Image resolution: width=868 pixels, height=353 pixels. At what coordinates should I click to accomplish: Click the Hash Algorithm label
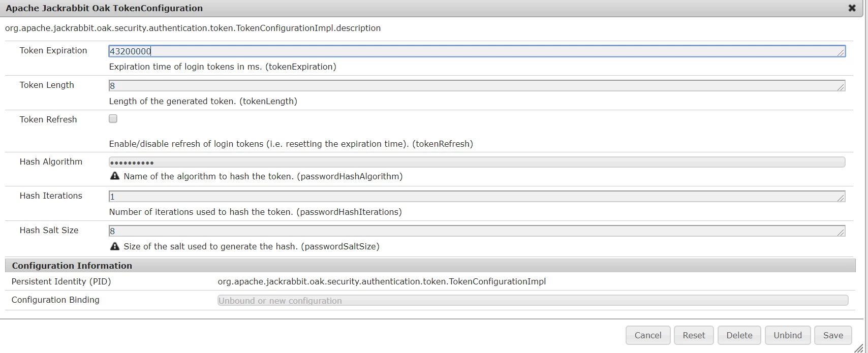tap(51, 162)
